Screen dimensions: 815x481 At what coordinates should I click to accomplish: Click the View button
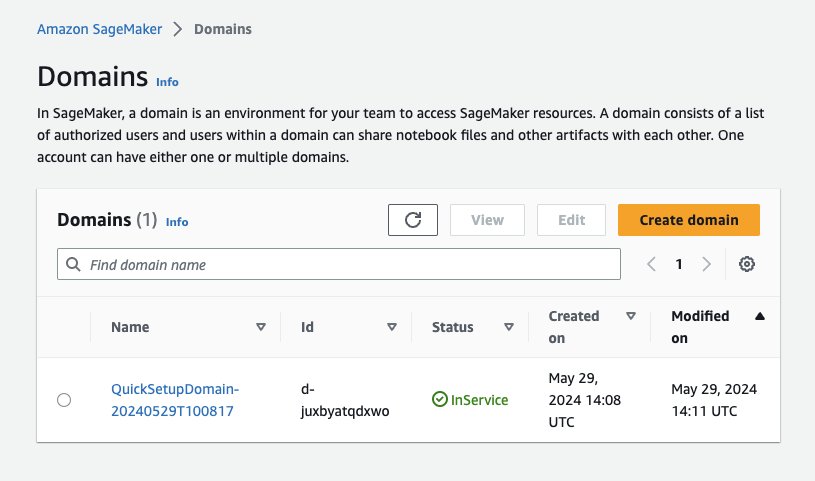coord(487,220)
